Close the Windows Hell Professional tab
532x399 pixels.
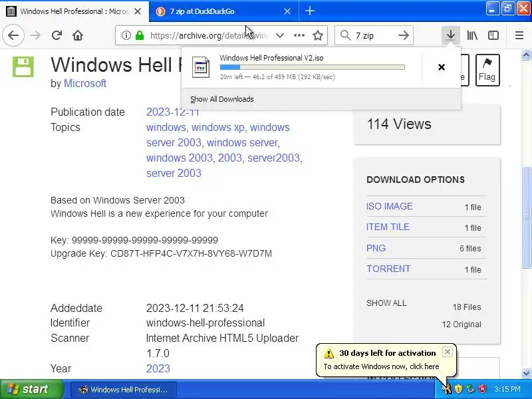click(138, 11)
